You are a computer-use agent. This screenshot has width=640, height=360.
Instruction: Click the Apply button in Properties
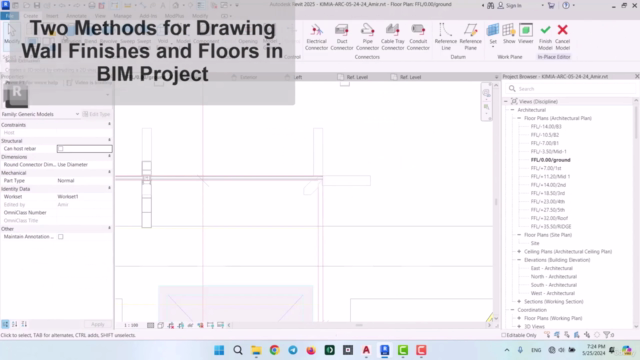[98, 324]
